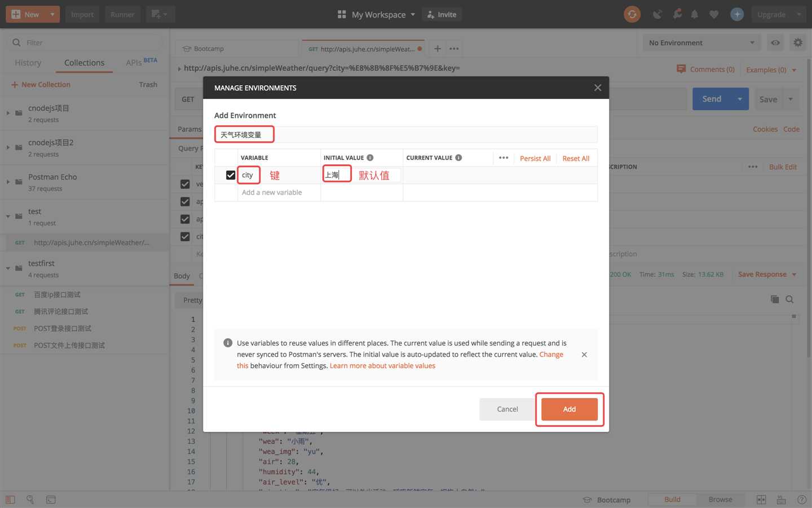
Task: Expand the cnodejs项目 collection
Action: point(8,113)
